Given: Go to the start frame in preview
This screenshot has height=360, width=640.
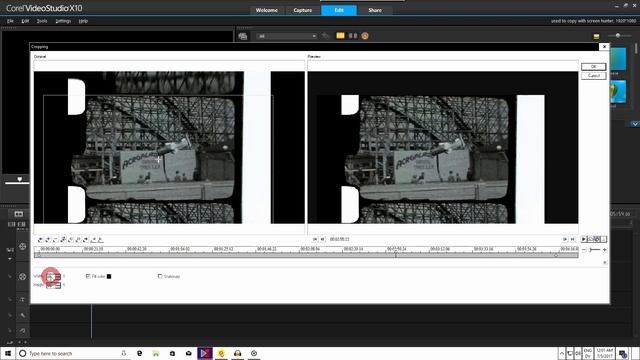Looking at the screenshot, I should click(x=315, y=239).
